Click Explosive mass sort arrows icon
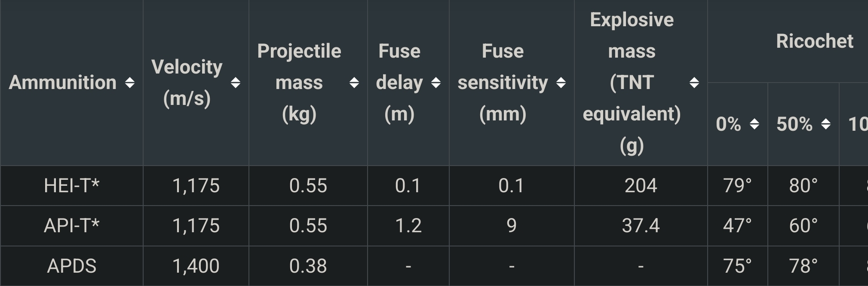Screen dimensions: 868x286 point(694,83)
